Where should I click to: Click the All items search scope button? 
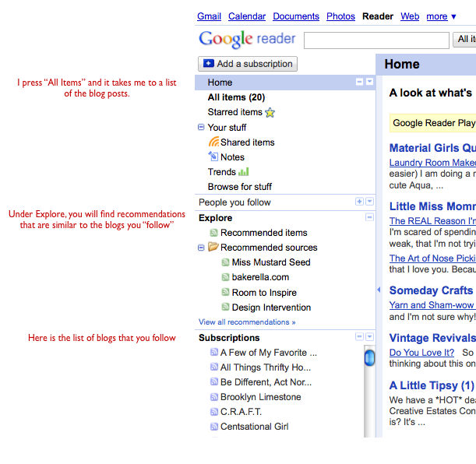click(x=464, y=40)
